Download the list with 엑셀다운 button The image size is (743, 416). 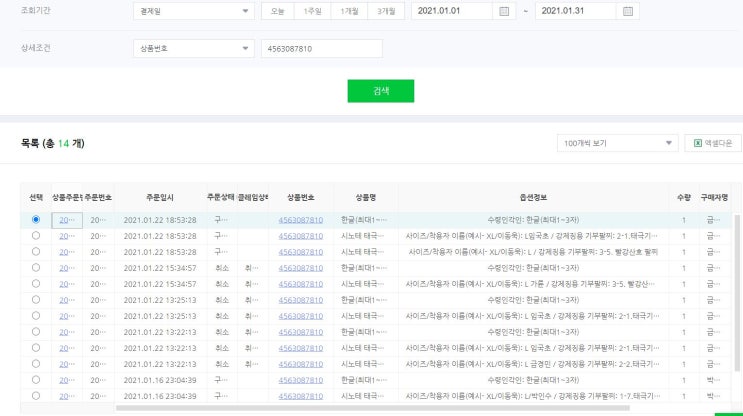point(713,143)
